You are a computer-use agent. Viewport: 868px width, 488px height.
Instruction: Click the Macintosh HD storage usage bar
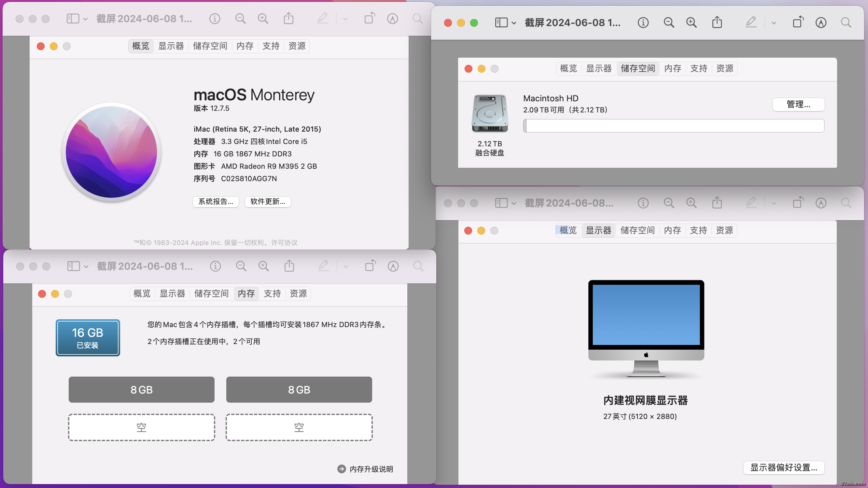point(673,126)
